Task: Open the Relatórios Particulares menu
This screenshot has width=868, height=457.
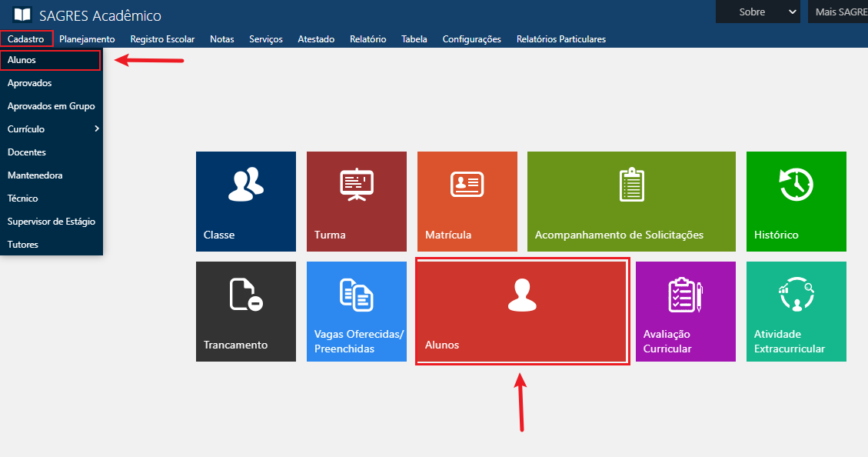Action: [x=560, y=39]
